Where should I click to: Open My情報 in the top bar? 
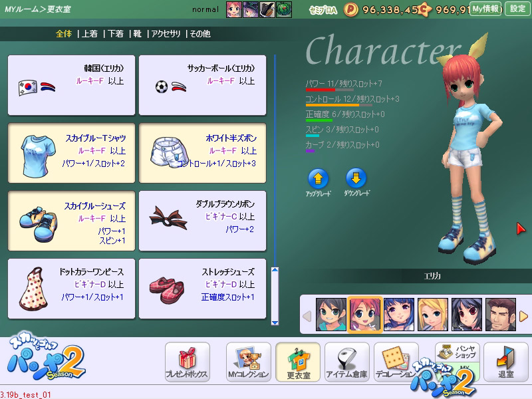(x=485, y=9)
